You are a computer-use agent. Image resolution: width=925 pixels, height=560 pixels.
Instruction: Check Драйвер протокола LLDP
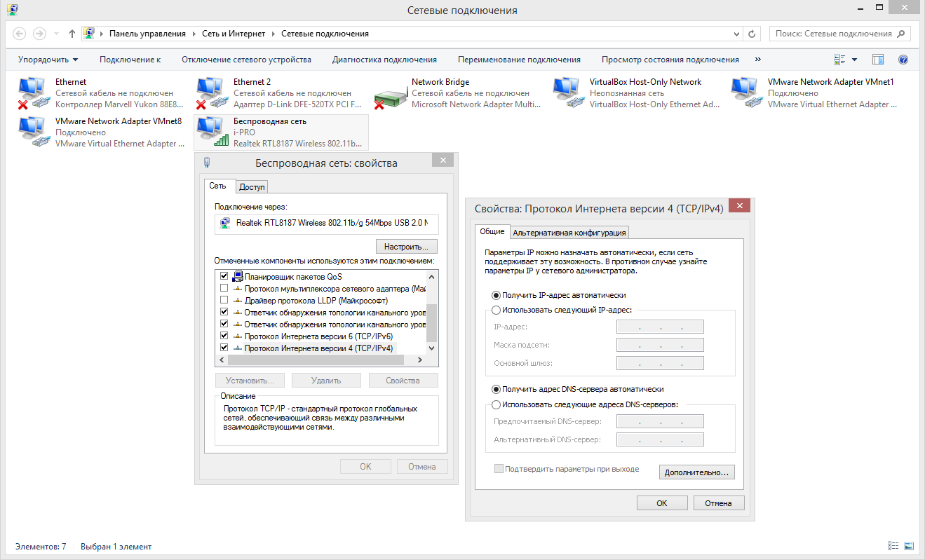224,300
